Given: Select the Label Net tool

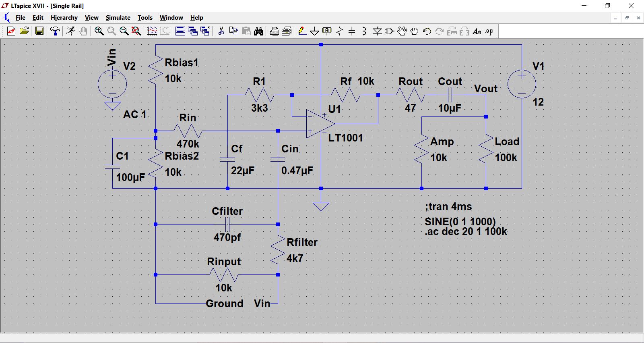Looking at the screenshot, I should pyautogui.click(x=327, y=31).
